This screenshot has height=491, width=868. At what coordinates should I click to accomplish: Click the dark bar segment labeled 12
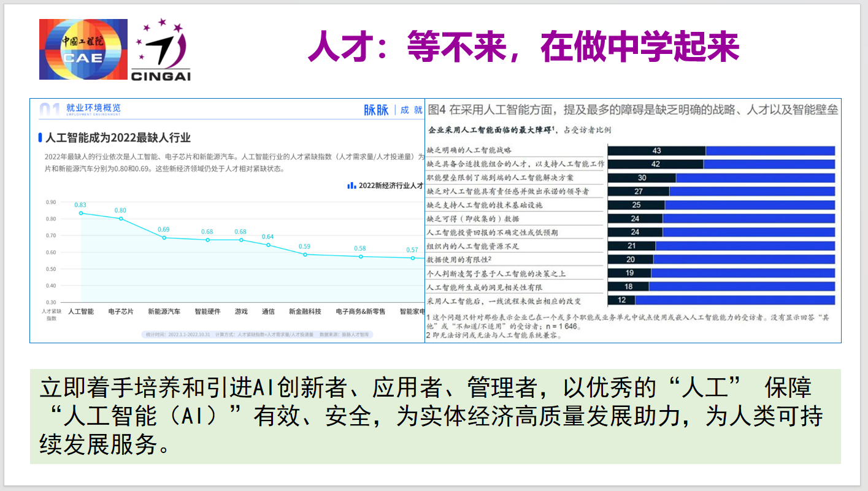(621, 300)
